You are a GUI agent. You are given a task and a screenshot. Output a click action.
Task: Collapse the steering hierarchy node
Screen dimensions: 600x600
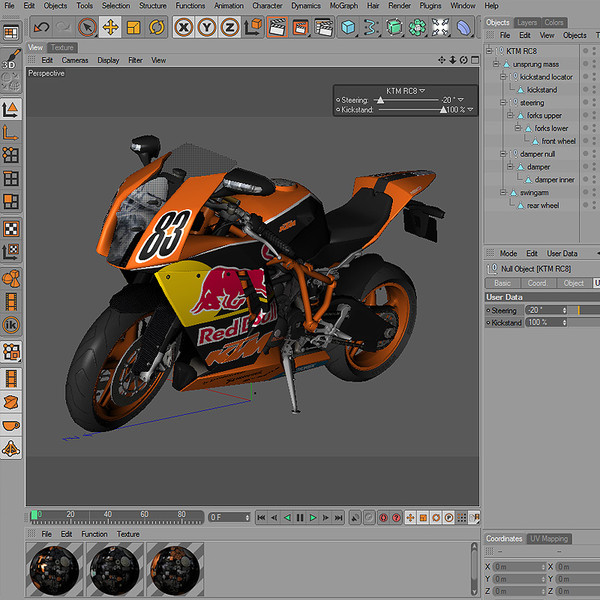pyautogui.click(x=503, y=102)
